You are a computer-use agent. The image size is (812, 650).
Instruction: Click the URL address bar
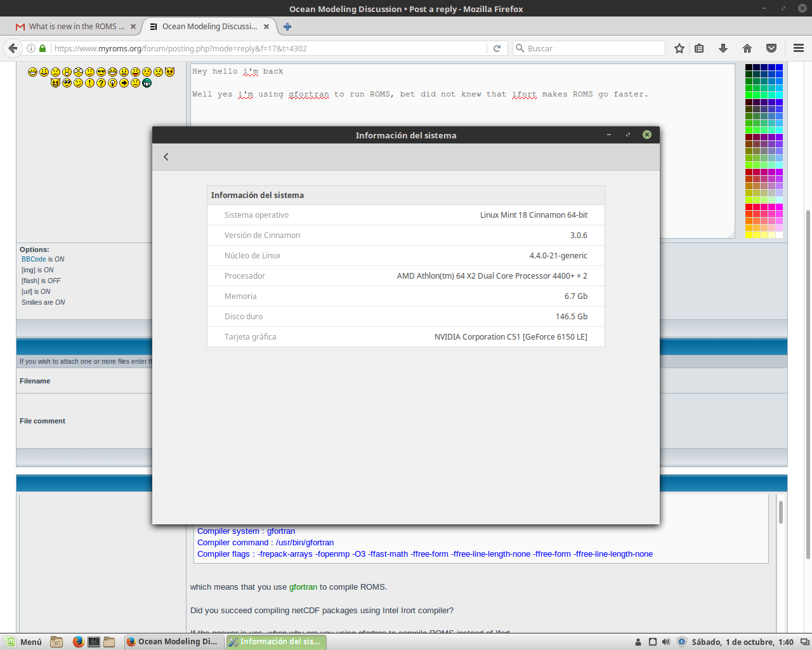tap(266, 48)
